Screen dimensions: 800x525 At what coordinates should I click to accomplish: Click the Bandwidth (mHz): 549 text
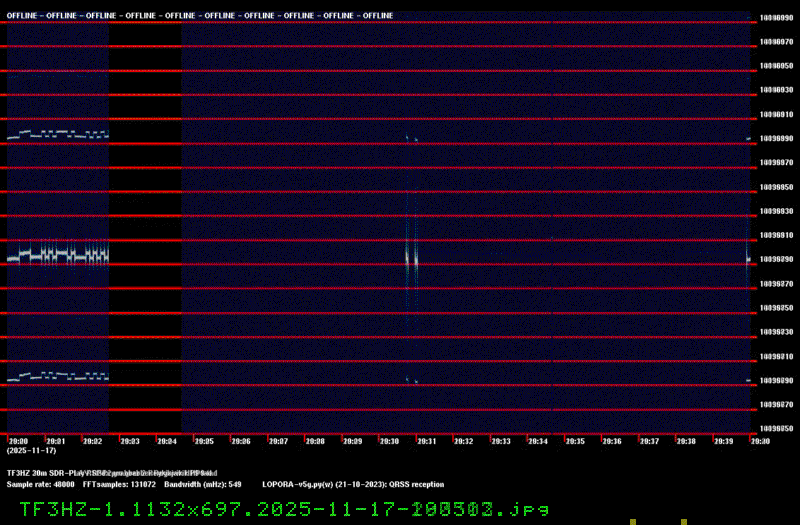click(x=203, y=485)
